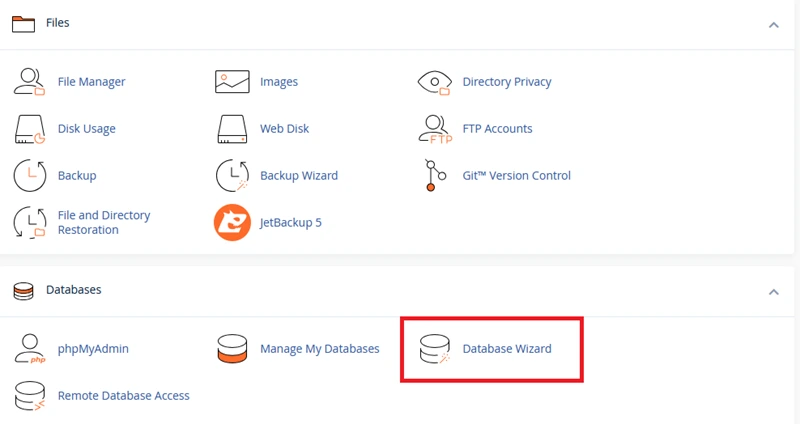
Task: Collapse the Databases section chevron
Action: click(x=773, y=292)
